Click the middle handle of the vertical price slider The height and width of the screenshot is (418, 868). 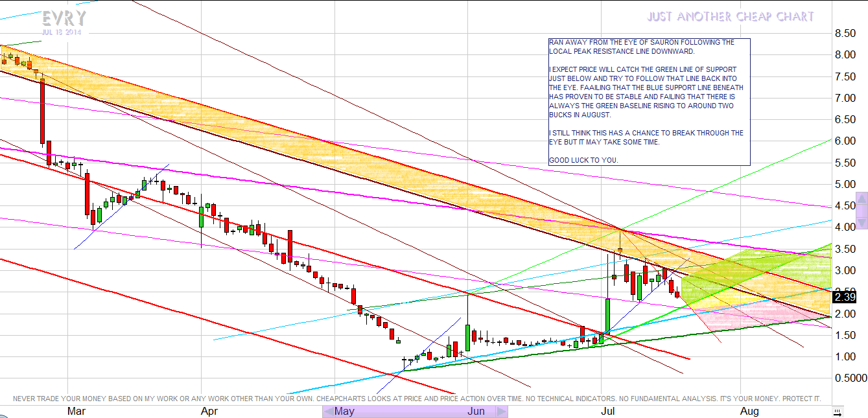(x=862, y=211)
